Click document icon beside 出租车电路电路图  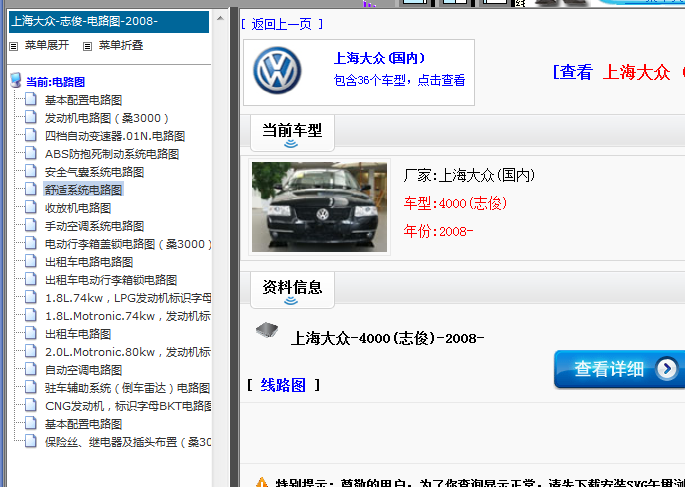31,261
